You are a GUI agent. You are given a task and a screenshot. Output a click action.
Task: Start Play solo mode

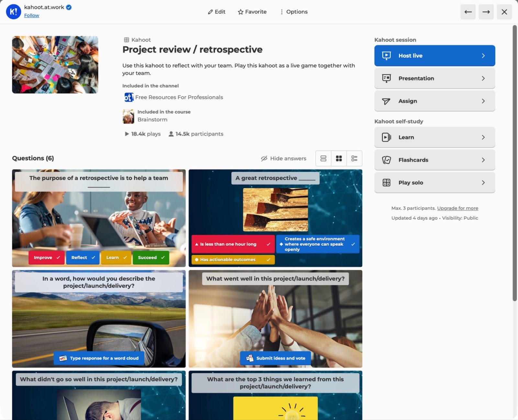tap(434, 182)
